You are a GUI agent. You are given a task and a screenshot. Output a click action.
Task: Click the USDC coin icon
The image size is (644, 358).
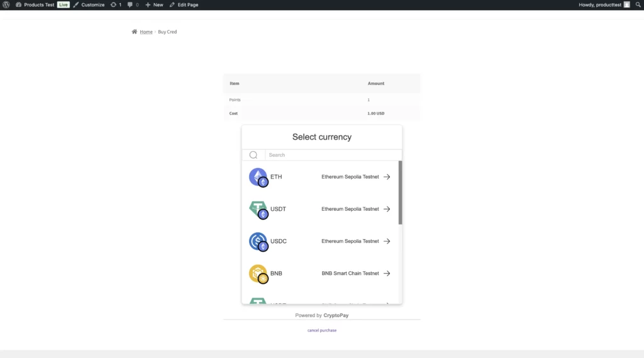coord(258,241)
